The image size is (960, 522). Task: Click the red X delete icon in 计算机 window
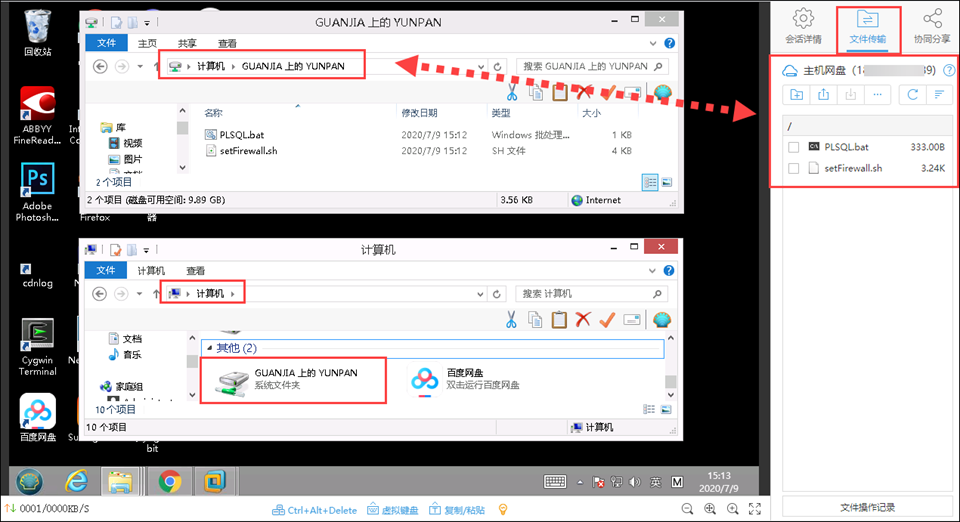[583, 319]
